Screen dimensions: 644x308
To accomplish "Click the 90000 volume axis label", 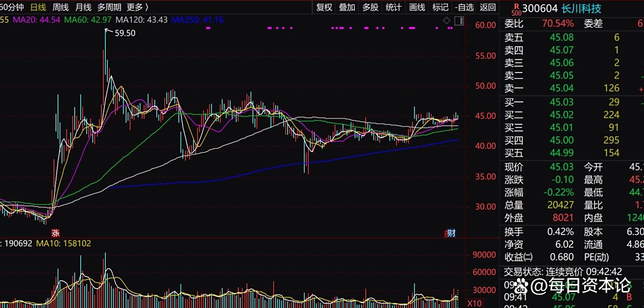I will point(485,256).
